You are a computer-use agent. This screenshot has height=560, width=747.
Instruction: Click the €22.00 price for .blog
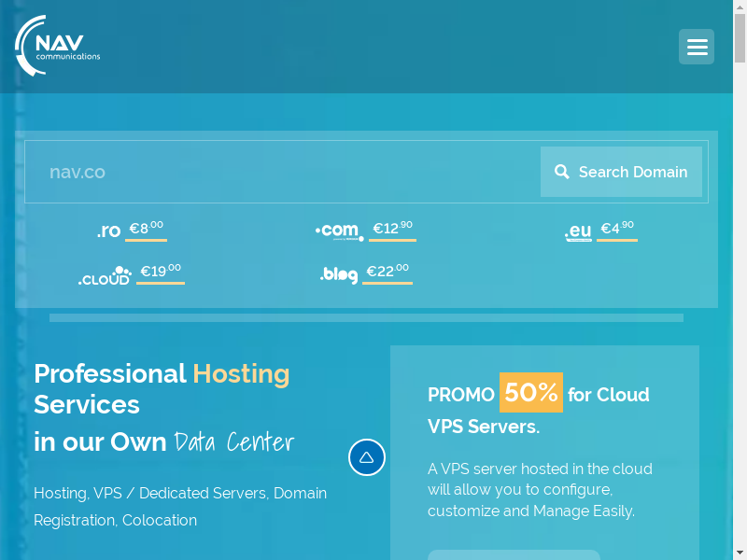coord(388,272)
